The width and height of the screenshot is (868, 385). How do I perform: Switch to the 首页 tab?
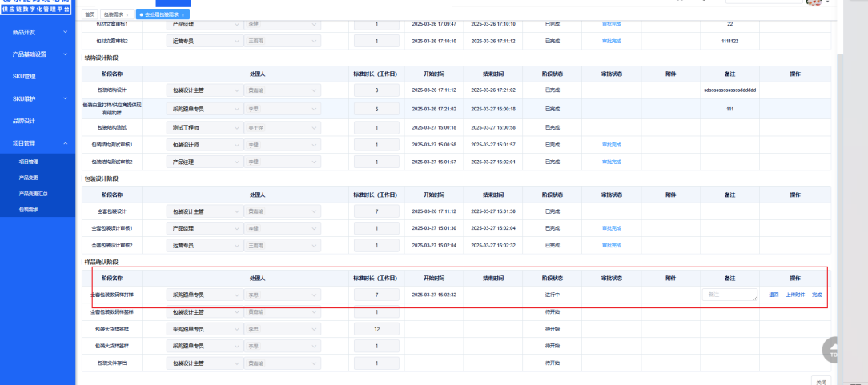pos(90,15)
